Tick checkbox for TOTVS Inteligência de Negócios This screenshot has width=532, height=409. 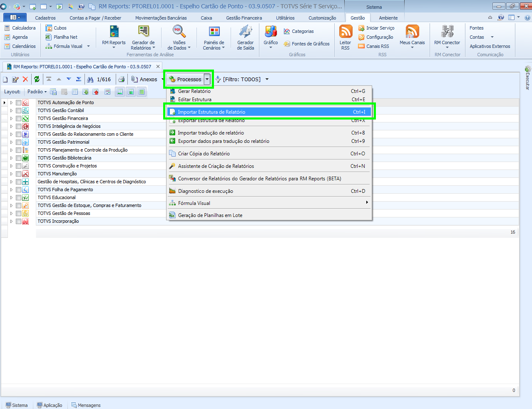pos(18,126)
